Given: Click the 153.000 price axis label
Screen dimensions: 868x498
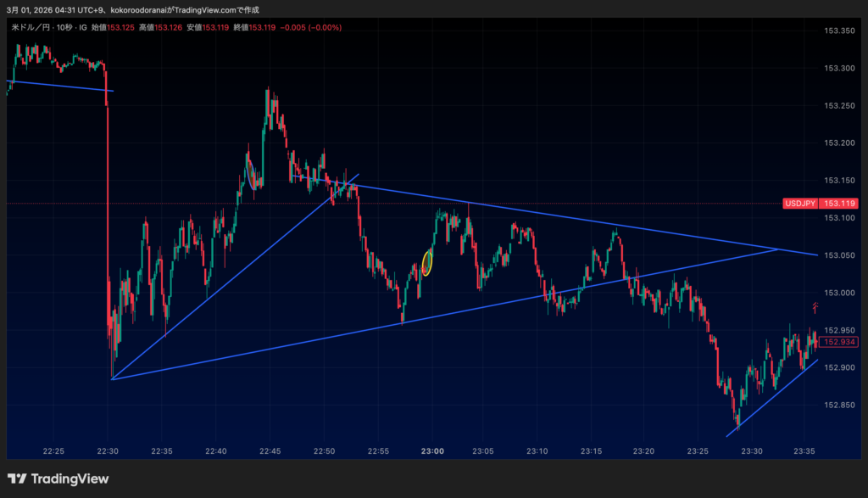Looking at the screenshot, I should coord(838,293).
